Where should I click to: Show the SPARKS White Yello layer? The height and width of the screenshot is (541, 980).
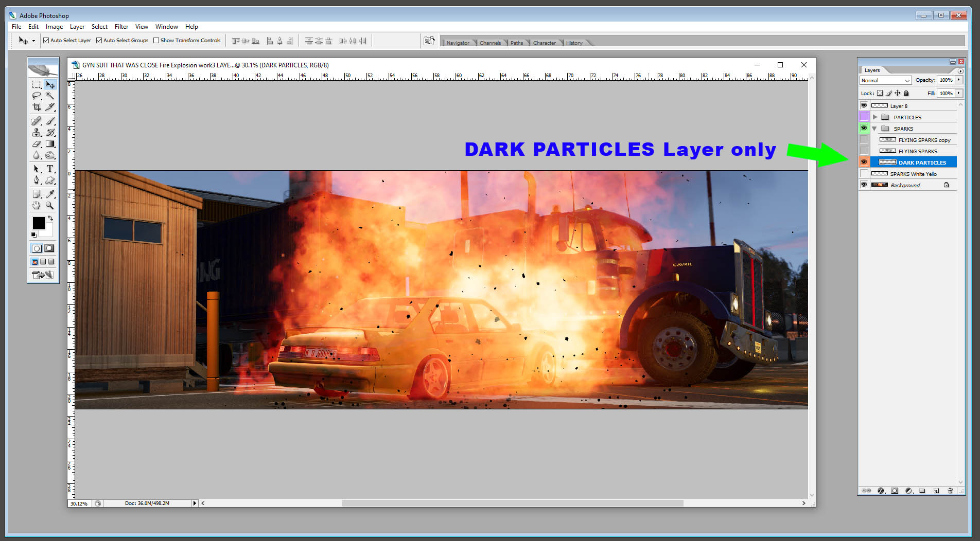click(x=864, y=173)
